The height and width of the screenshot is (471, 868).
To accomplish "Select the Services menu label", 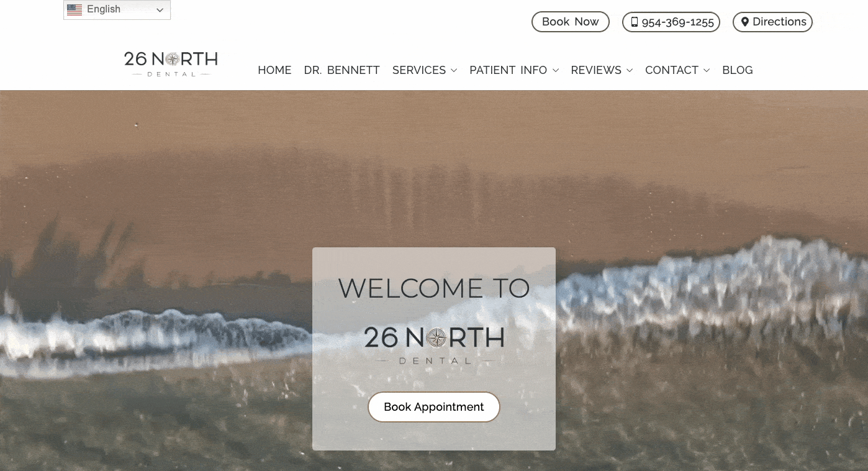I will pos(419,70).
